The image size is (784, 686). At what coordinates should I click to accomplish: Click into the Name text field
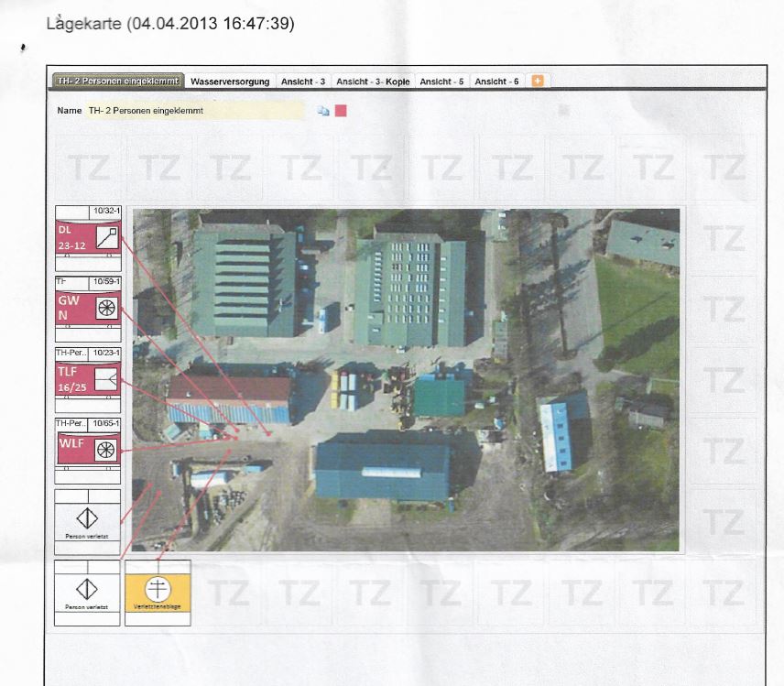194,111
